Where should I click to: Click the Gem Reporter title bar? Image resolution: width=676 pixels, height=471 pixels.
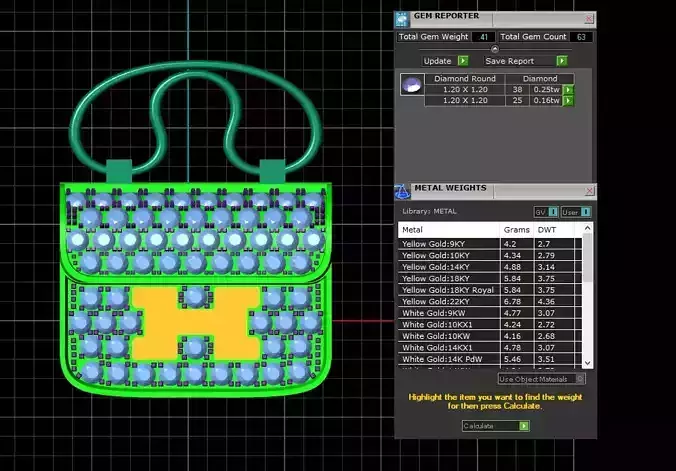tap(496, 19)
